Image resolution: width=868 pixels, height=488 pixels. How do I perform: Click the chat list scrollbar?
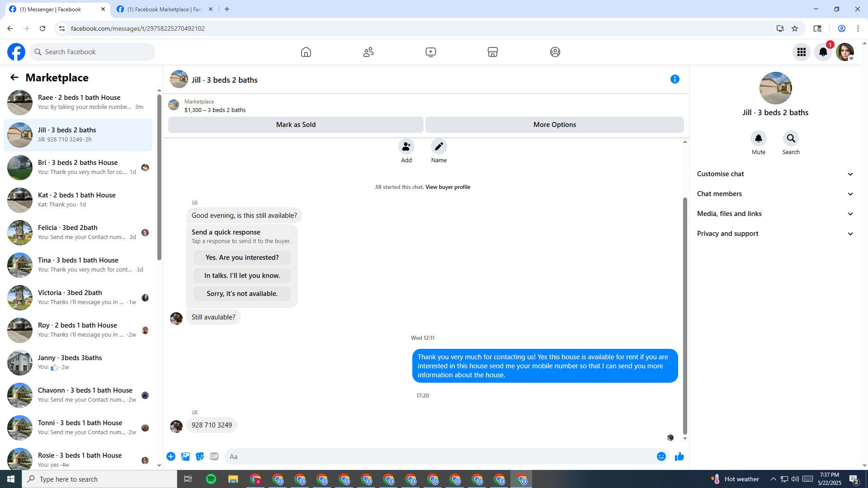coord(159,176)
